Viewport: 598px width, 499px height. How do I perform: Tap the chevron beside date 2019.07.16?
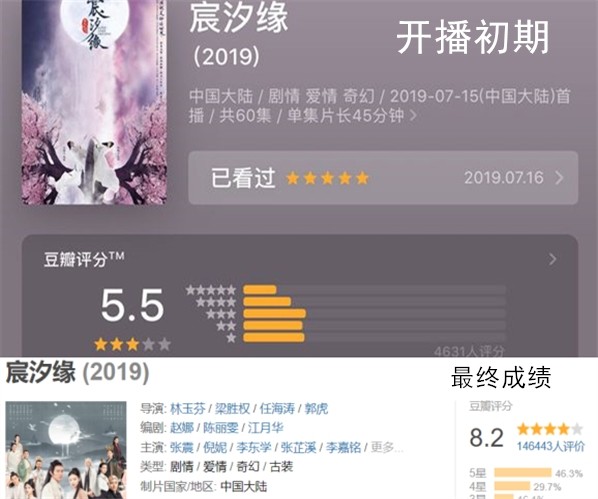click(559, 178)
